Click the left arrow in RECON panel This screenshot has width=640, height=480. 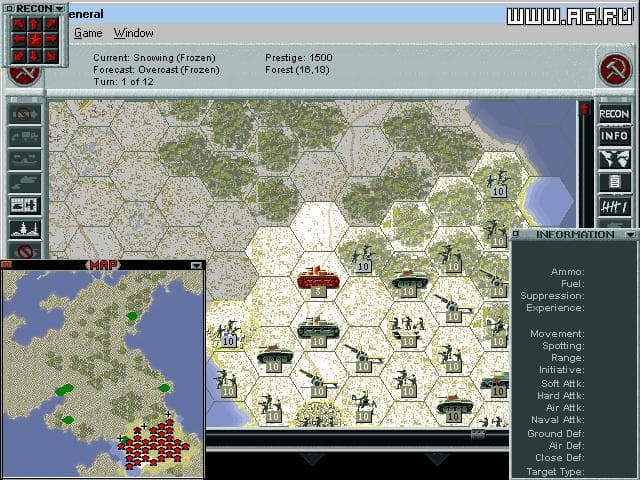[x=19, y=40]
